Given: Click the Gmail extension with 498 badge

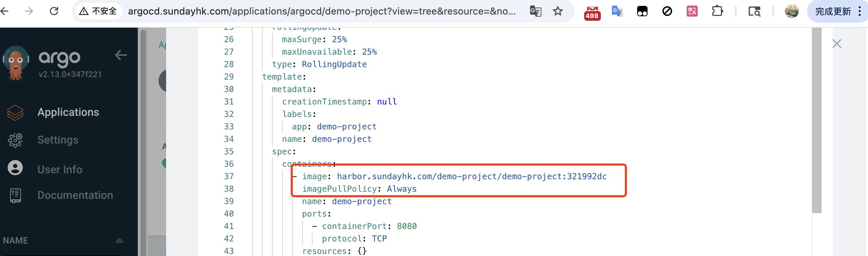Looking at the screenshot, I should (592, 13).
